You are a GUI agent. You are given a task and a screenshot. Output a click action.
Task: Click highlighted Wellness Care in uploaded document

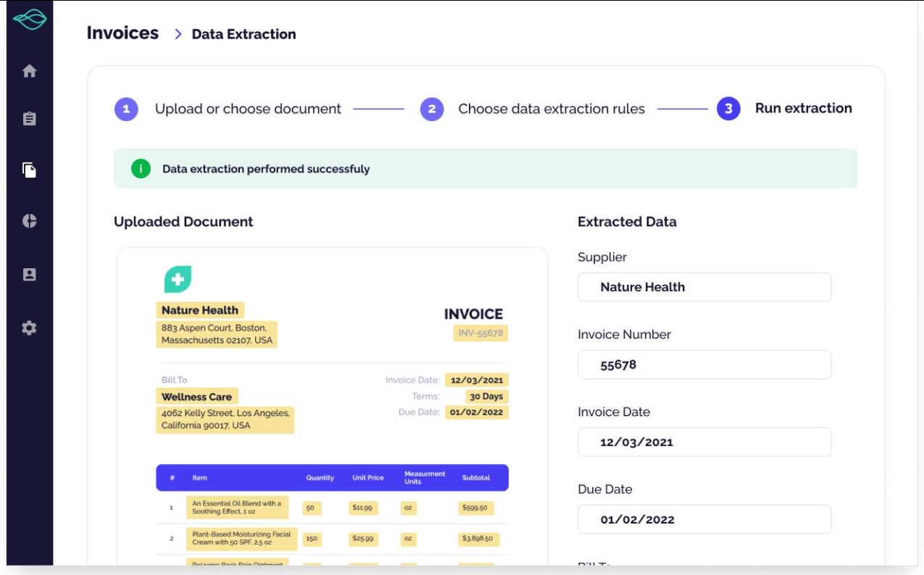click(197, 397)
